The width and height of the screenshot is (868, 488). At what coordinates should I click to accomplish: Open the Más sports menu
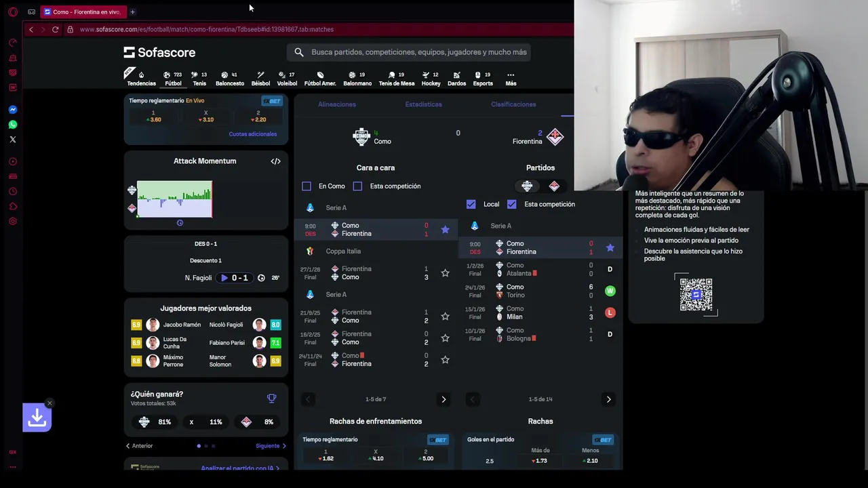pos(511,79)
